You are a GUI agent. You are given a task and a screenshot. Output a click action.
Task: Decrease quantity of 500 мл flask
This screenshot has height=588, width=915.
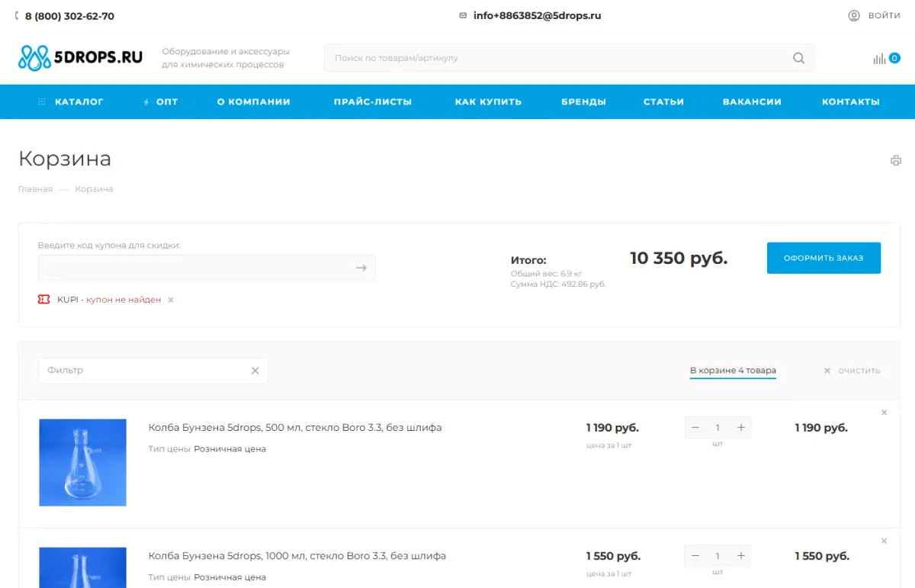(x=695, y=428)
